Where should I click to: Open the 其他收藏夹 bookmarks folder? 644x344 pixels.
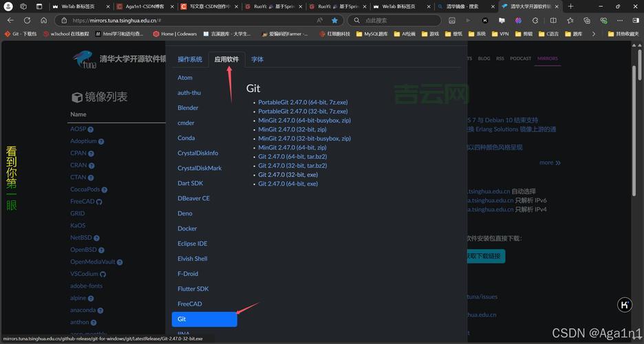click(621, 33)
